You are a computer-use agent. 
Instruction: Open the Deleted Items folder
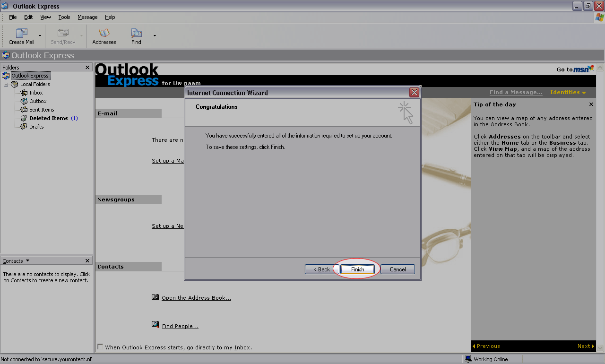(48, 118)
